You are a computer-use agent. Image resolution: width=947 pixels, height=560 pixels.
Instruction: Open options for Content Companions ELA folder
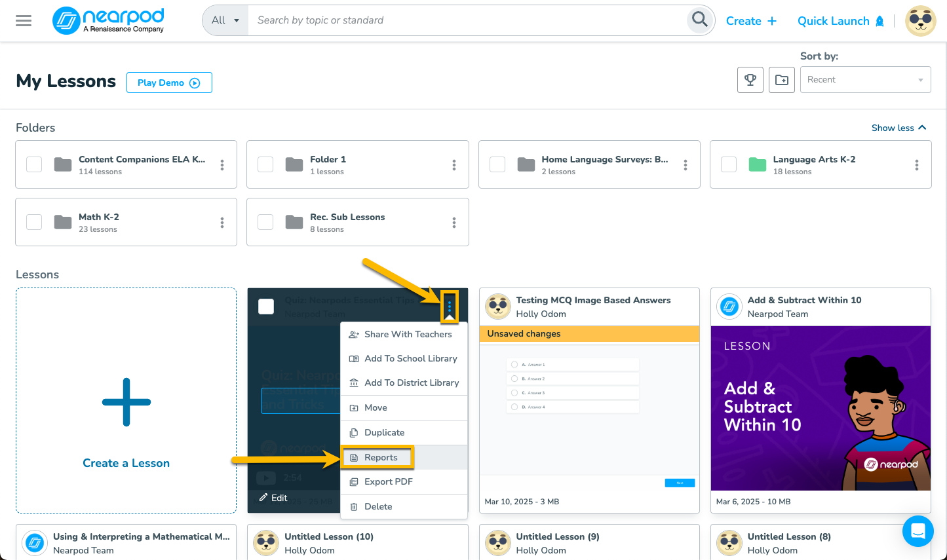(222, 165)
